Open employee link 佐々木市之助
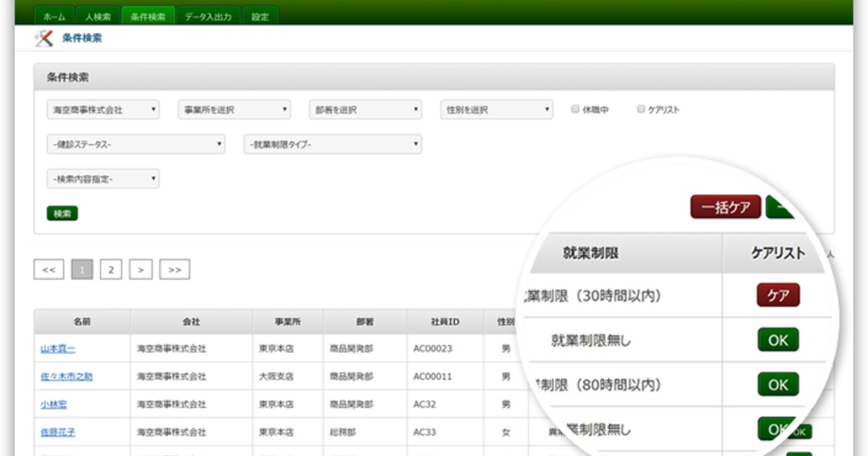 [x=67, y=376]
